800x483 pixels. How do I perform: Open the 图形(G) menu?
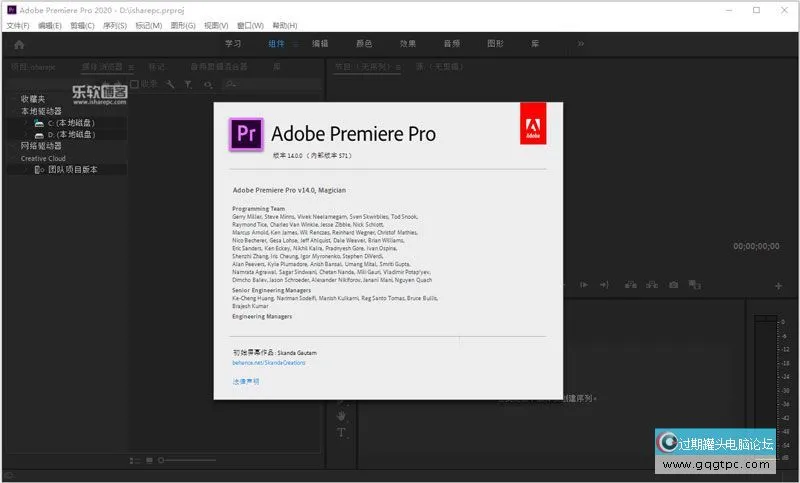tap(183, 26)
